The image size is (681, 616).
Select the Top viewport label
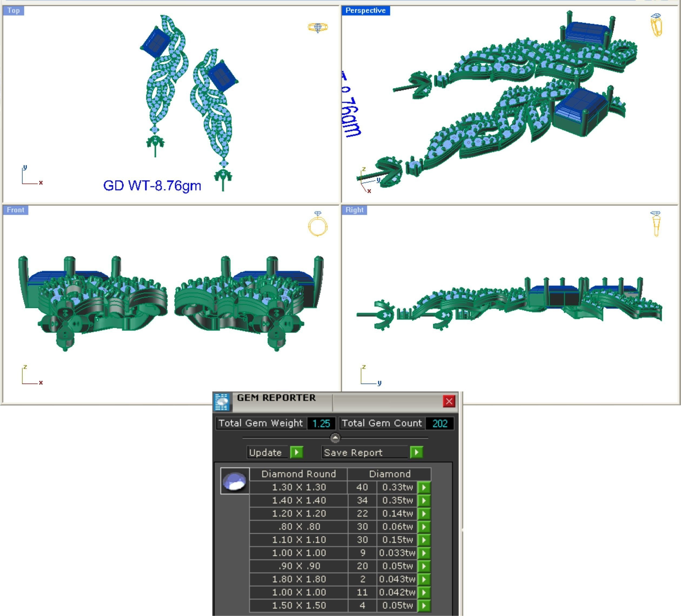[14, 11]
